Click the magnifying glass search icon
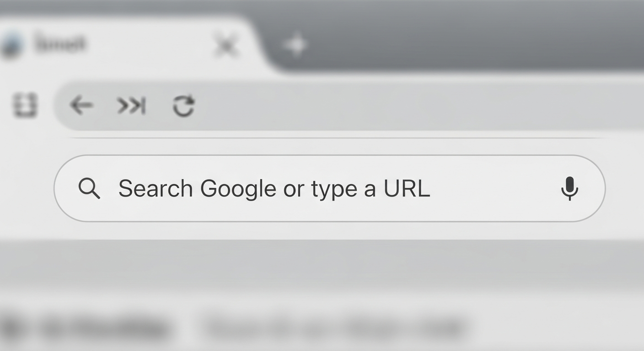This screenshot has height=351, width=644. 90,188
